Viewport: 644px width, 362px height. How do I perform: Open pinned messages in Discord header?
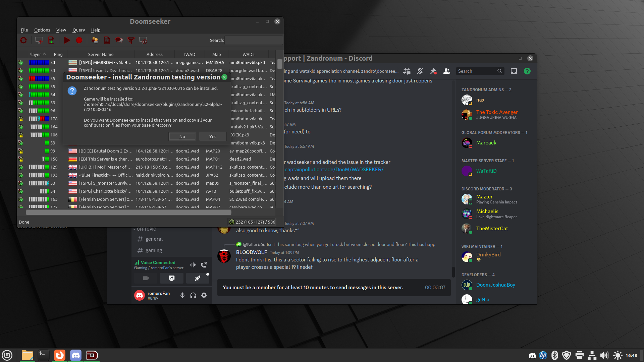[433, 71]
